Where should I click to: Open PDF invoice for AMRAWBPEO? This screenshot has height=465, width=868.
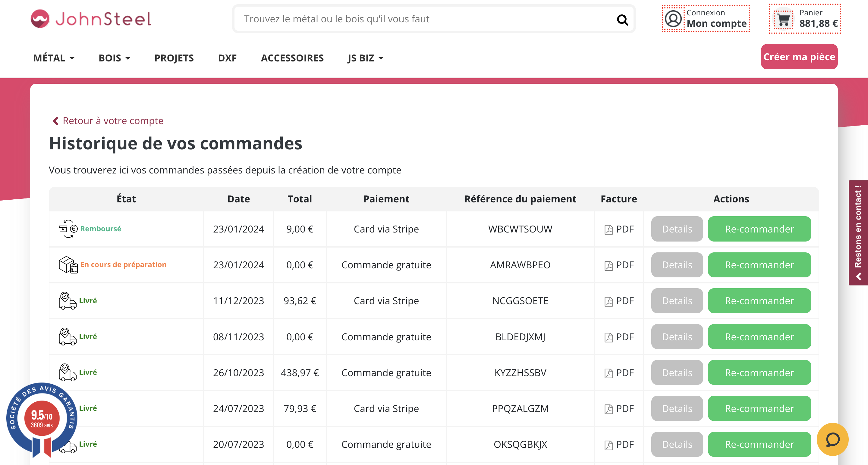(x=619, y=265)
